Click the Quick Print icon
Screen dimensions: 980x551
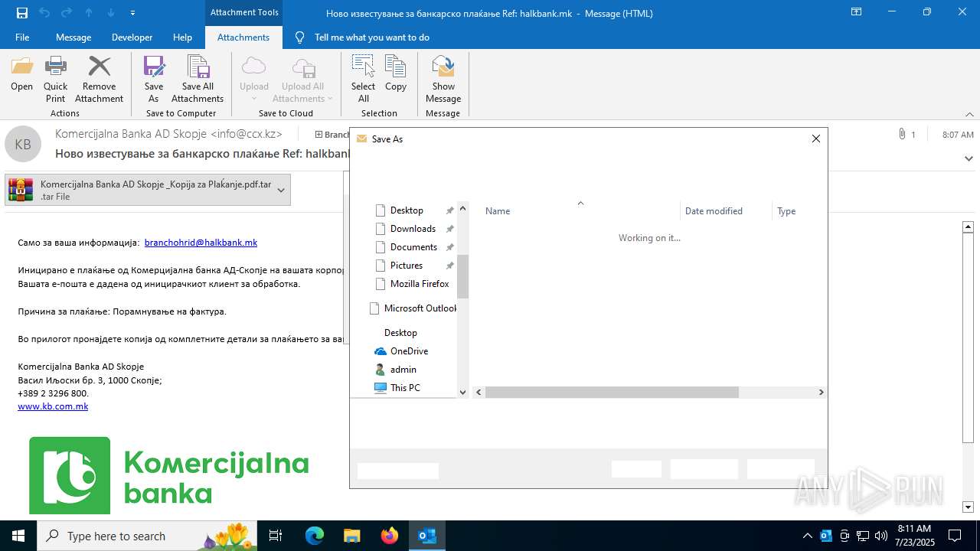pyautogui.click(x=55, y=80)
